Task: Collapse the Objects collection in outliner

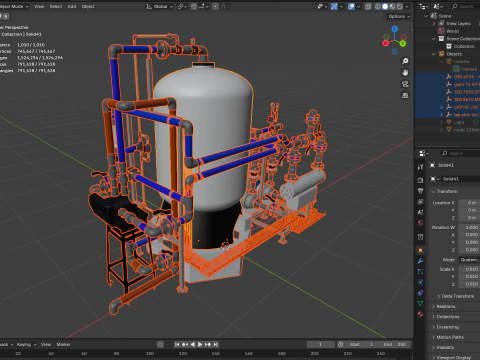Action: click(434, 54)
